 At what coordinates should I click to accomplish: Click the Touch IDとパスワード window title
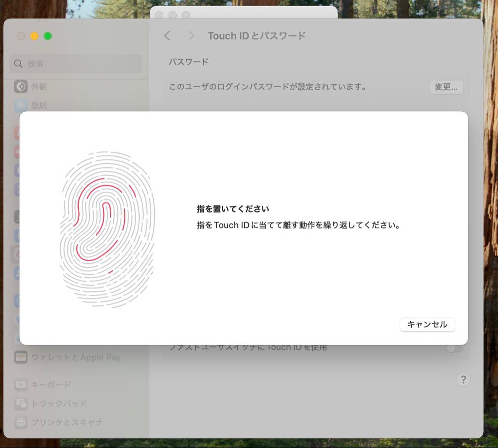(256, 36)
